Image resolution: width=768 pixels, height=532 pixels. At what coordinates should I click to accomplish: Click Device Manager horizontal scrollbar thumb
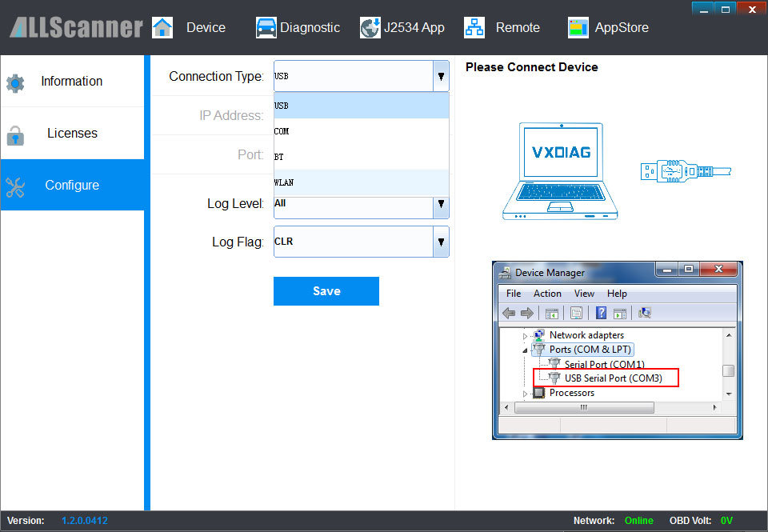click(x=584, y=407)
